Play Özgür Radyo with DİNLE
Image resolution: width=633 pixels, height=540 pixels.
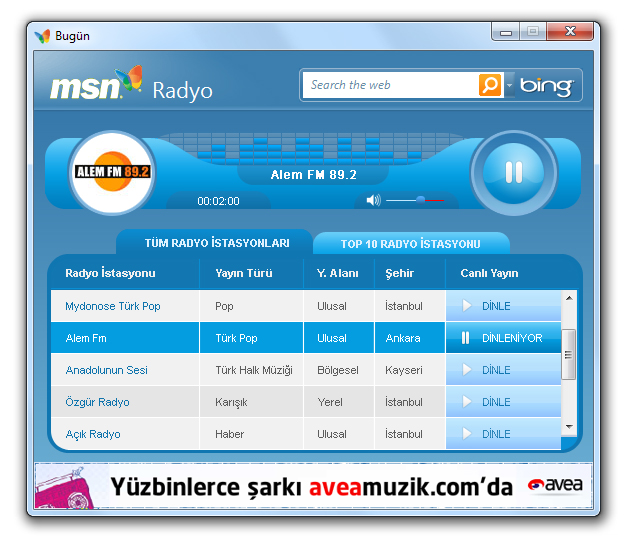pyautogui.click(x=503, y=402)
